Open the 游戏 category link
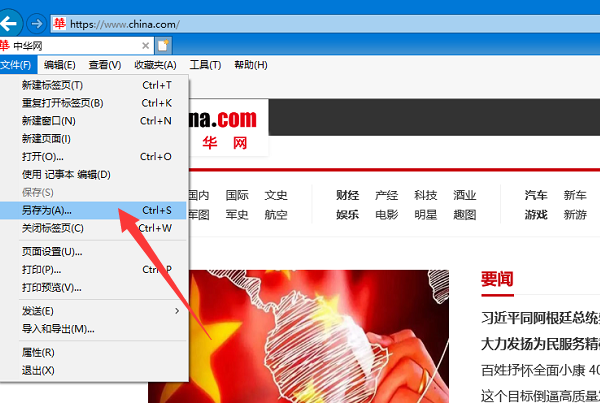Image resolution: width=600 pixels, height=403 pixels. [x=536, y=215]
